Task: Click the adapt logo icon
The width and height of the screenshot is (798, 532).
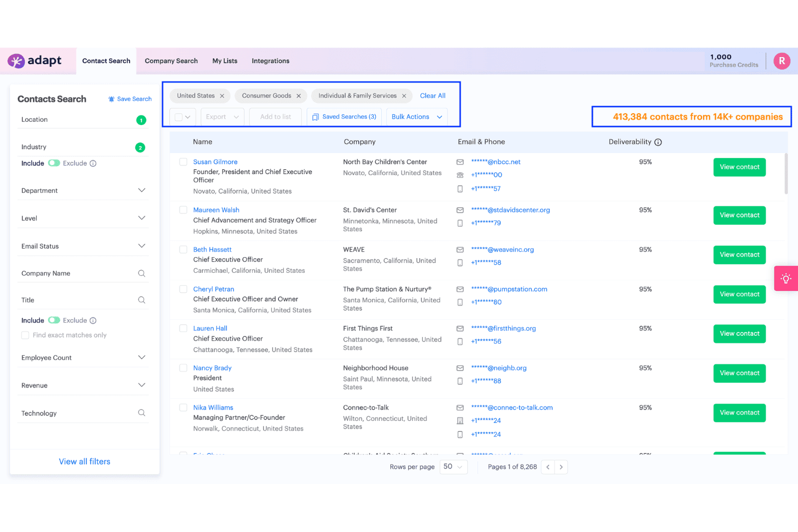Action: 16,61
